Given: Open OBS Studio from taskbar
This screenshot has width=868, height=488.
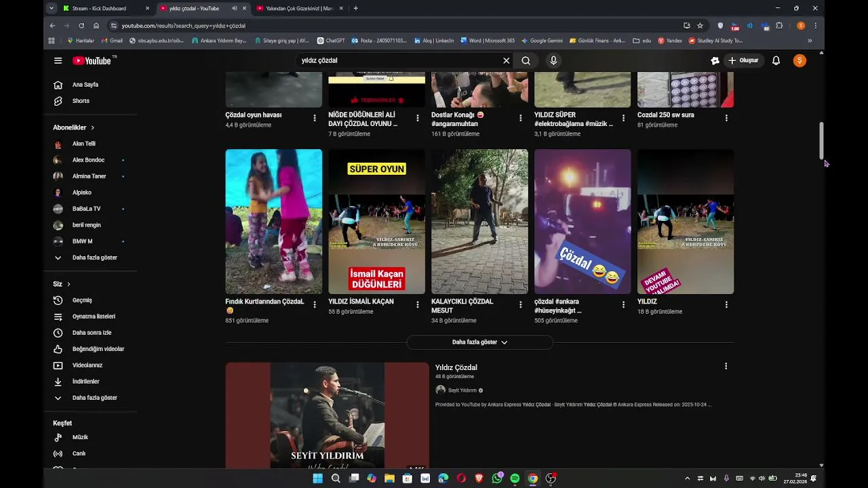Looking at the screenshot, I should (551, 479).
